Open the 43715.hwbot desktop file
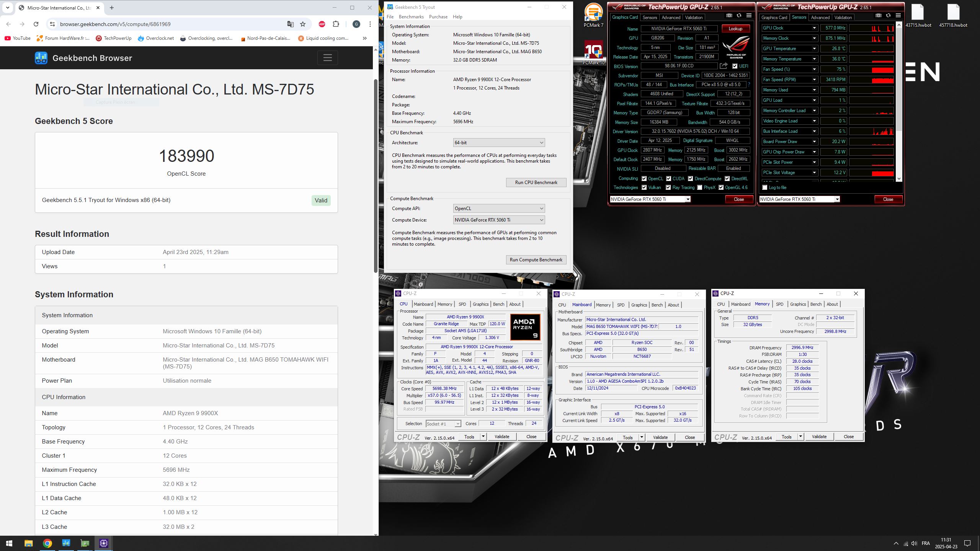 coord(918,15)
